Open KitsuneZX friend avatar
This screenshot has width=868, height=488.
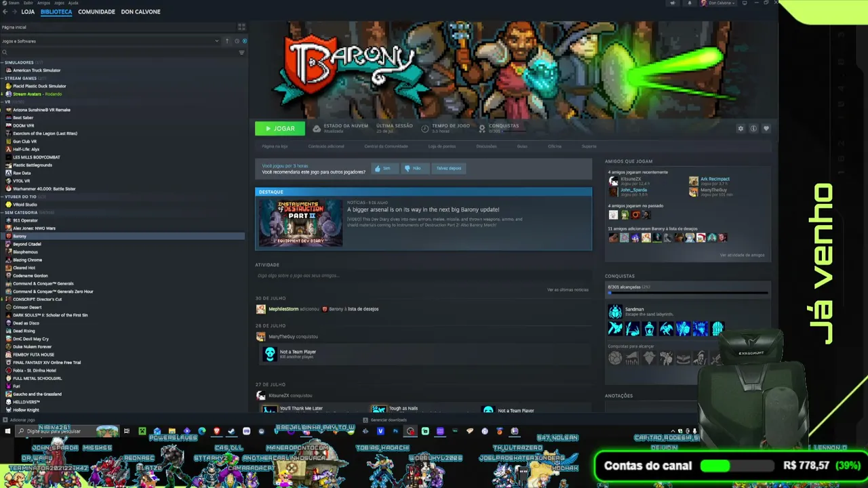coord(614,180)
